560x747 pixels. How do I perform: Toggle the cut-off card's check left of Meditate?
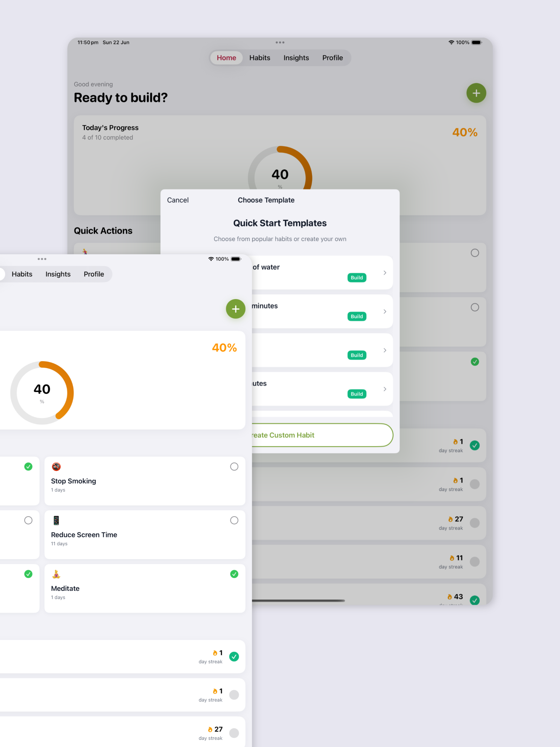click(28, 574)
